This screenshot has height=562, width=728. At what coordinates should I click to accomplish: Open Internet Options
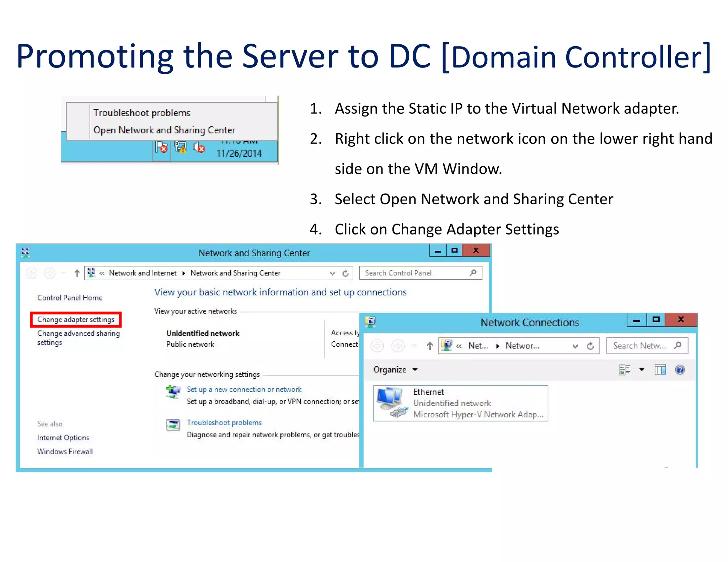[63, 438]
